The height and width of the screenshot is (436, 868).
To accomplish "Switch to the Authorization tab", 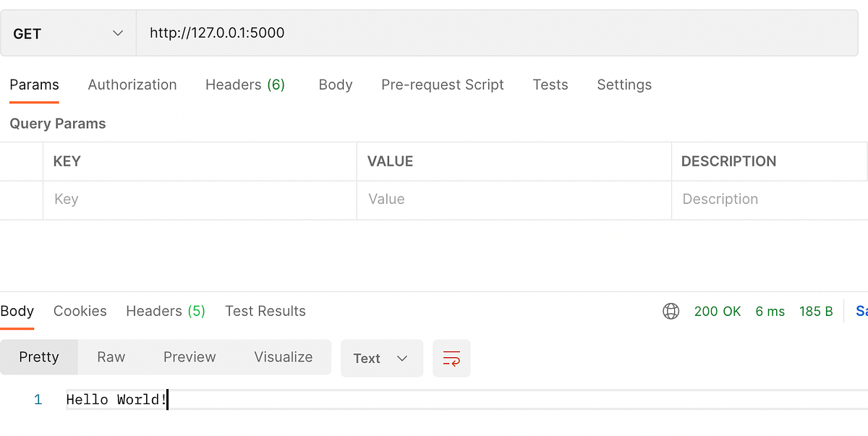I will [x=132, y=85].
